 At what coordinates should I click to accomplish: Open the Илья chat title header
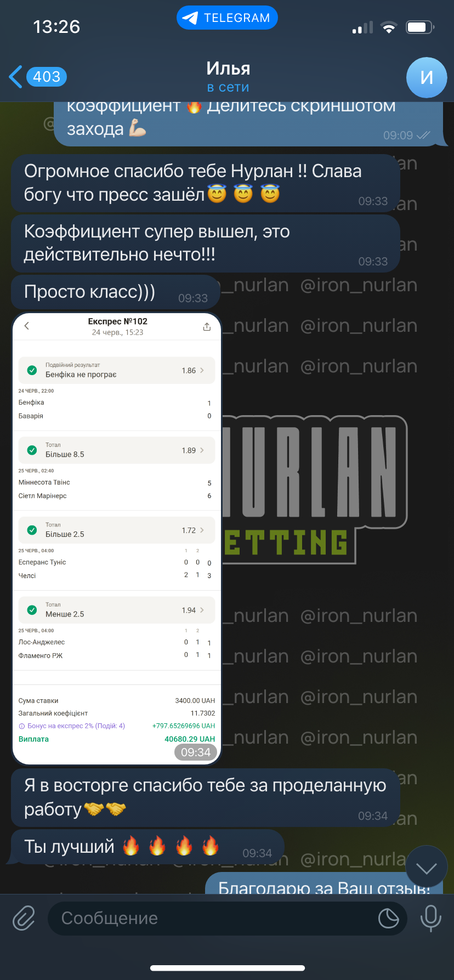coord(228,77)
